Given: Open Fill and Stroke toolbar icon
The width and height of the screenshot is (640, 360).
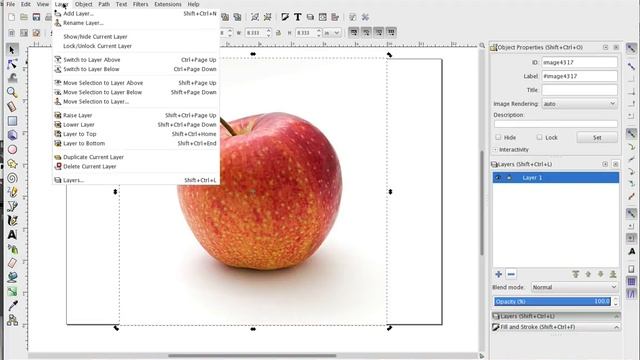Looking at the screenshot, I should tap(285, 17).
